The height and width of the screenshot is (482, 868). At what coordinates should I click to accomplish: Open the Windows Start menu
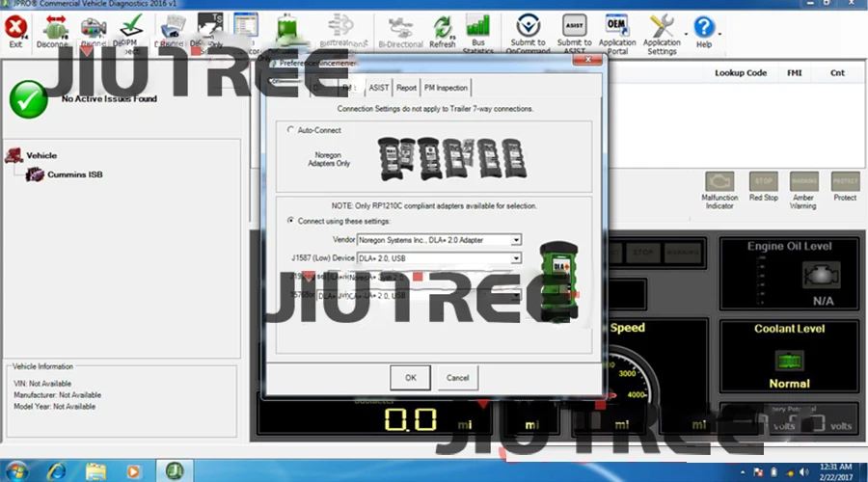16,471
